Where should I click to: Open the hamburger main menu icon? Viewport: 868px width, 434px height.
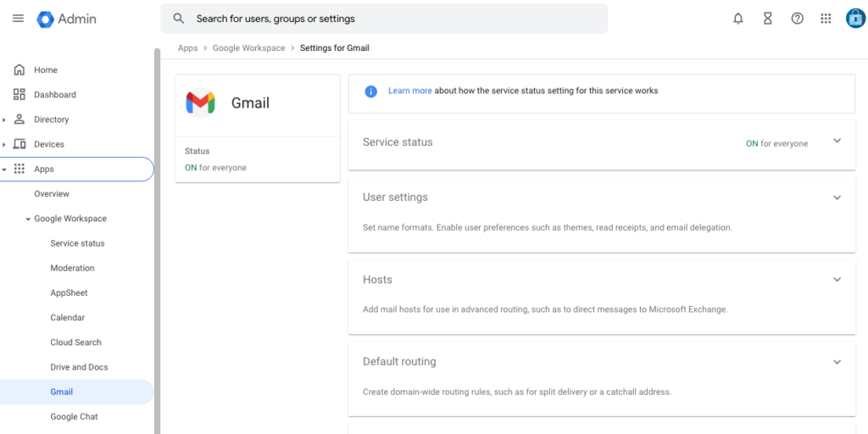coord(19,19)
